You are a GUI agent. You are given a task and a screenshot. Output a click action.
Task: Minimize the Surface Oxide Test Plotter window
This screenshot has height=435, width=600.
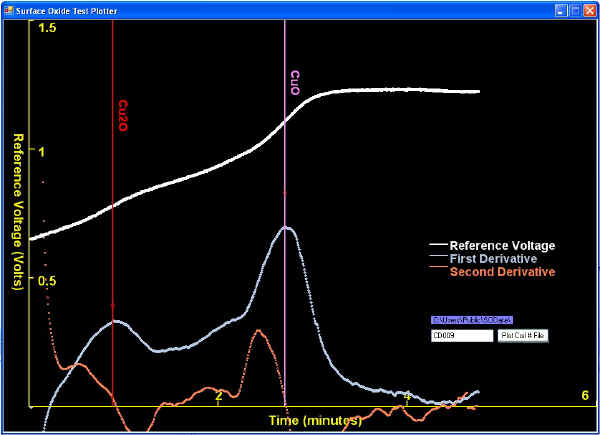[561, 9]
